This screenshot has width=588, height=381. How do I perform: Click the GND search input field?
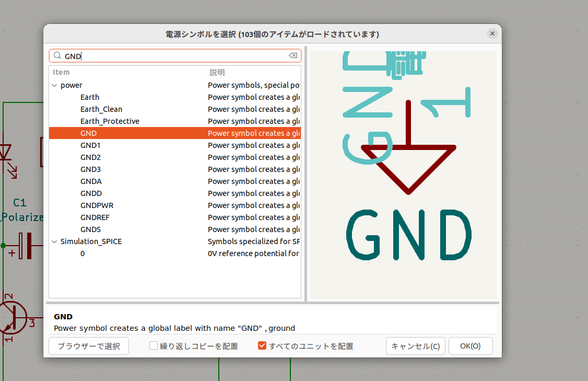click(x=172, y=56)
